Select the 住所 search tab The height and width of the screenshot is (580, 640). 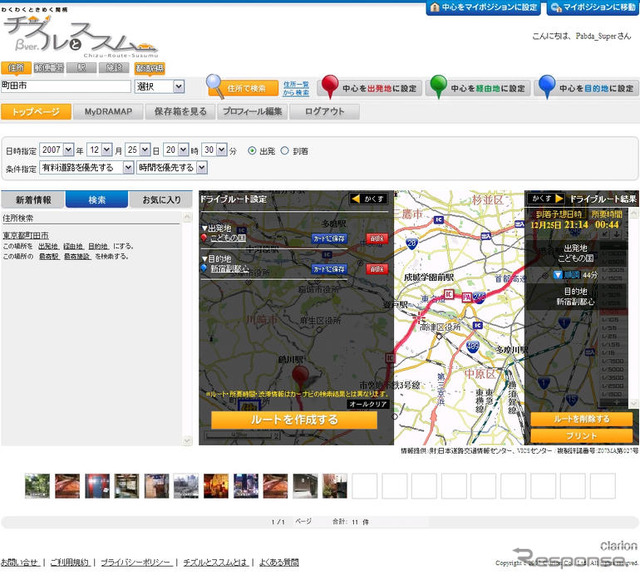tap(16, 68)
